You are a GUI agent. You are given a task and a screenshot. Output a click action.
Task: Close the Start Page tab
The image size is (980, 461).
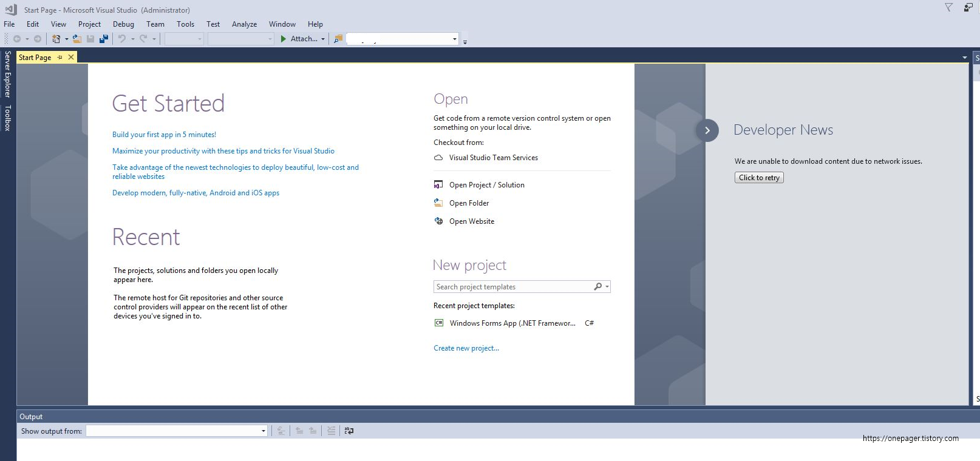tap(71, 57)
